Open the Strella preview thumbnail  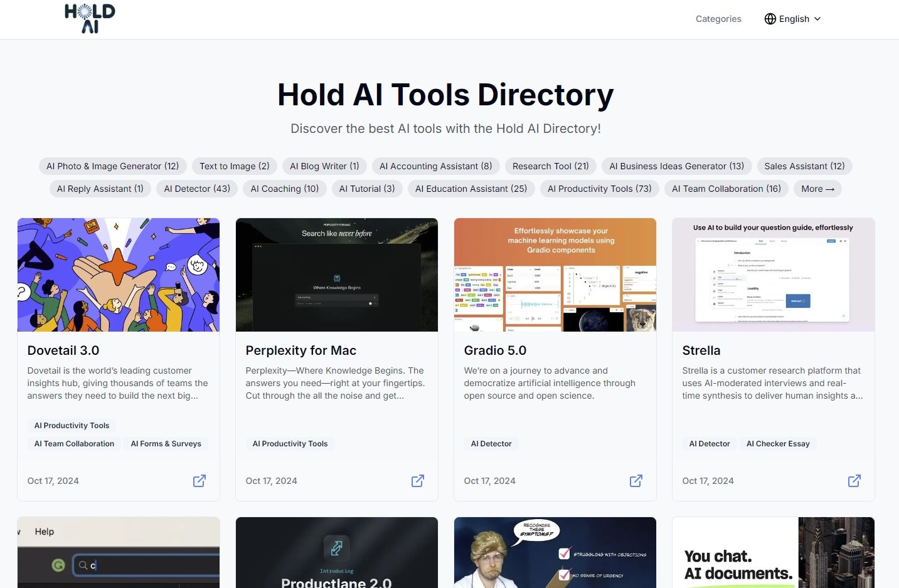click(774, 275)
